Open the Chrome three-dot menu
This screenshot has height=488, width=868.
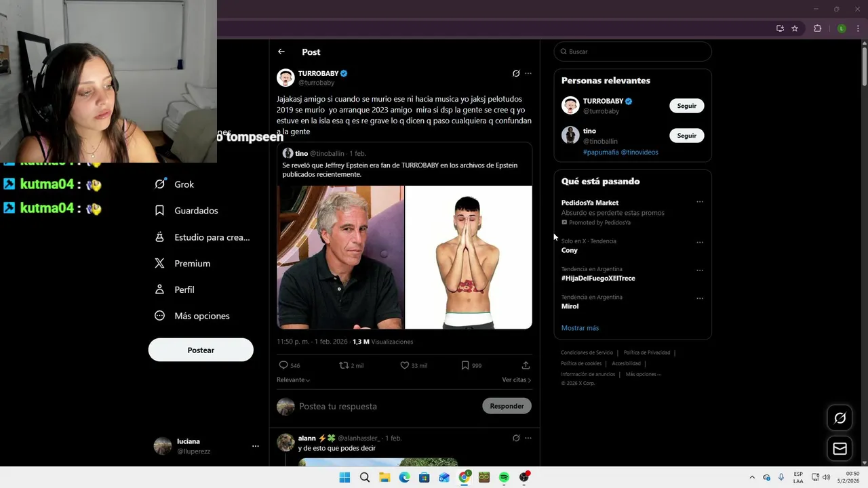[x=858, y=28]
